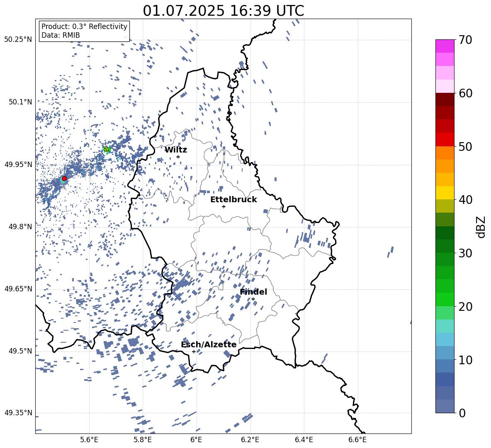Click the colorbar tick label 10
The width and height of the screenshot is (491, 448).
coord(466,360)
